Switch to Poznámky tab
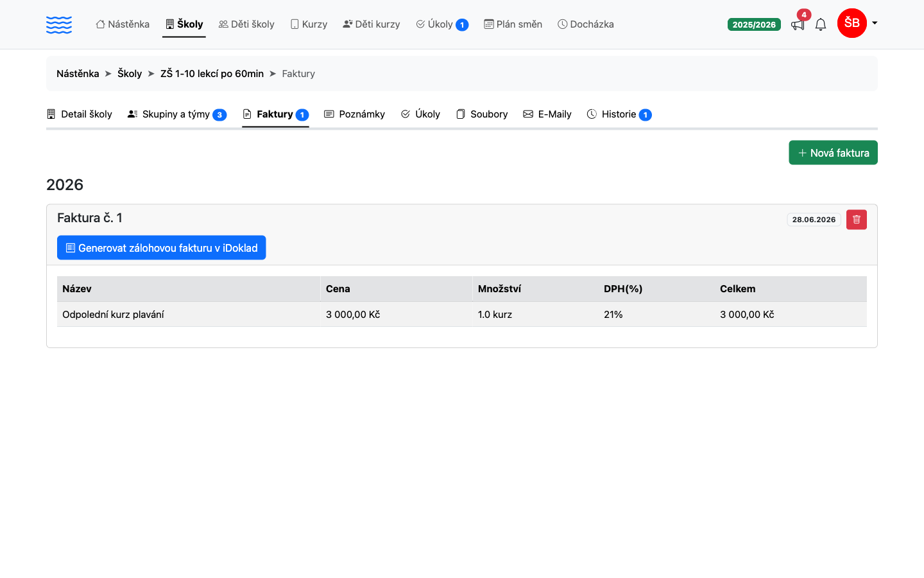The image size is (924, 578). click(x=355, y=114)
